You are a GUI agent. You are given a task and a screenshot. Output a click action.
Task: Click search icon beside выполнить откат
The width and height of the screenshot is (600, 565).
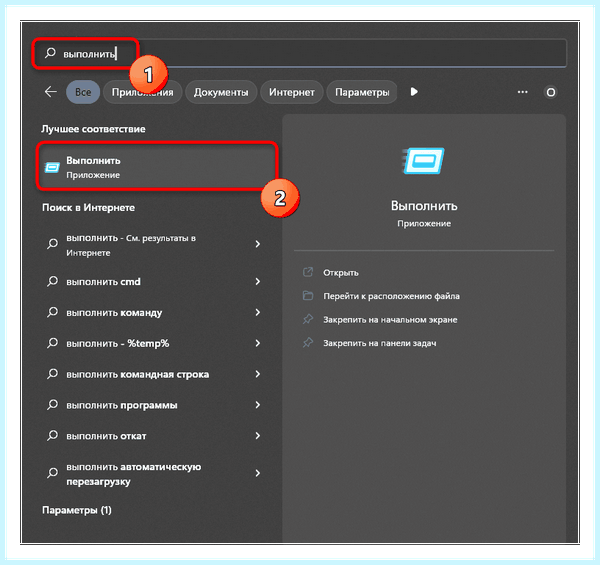click(52, 436)
